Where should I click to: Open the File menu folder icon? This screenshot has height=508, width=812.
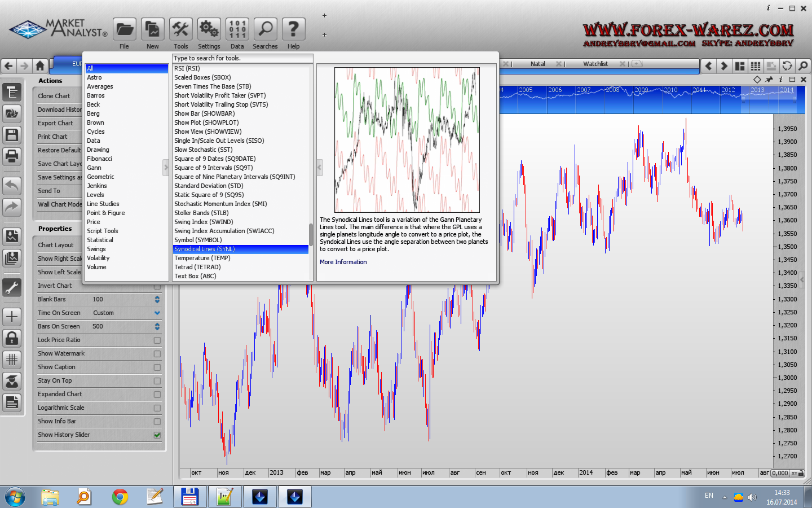pos(125,29)
